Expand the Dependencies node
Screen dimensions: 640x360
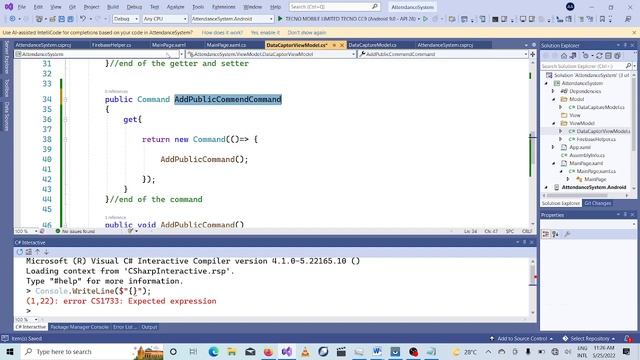(x=553, y=91)
